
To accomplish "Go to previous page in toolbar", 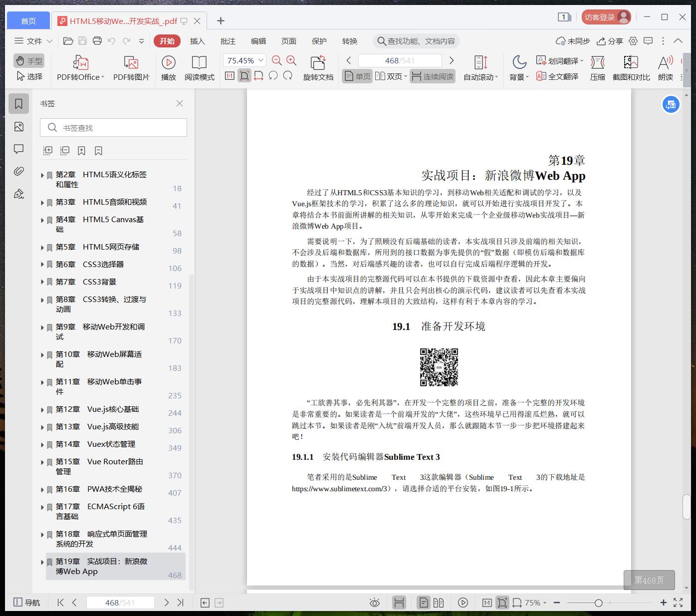I will (x=349, y=60).
